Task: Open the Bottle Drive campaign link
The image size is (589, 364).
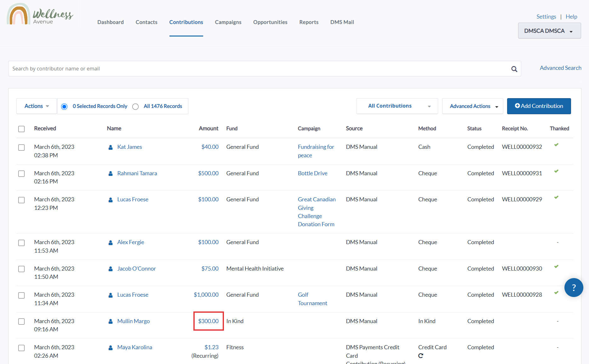Action: pyautogui.click(x=312, y=173)
